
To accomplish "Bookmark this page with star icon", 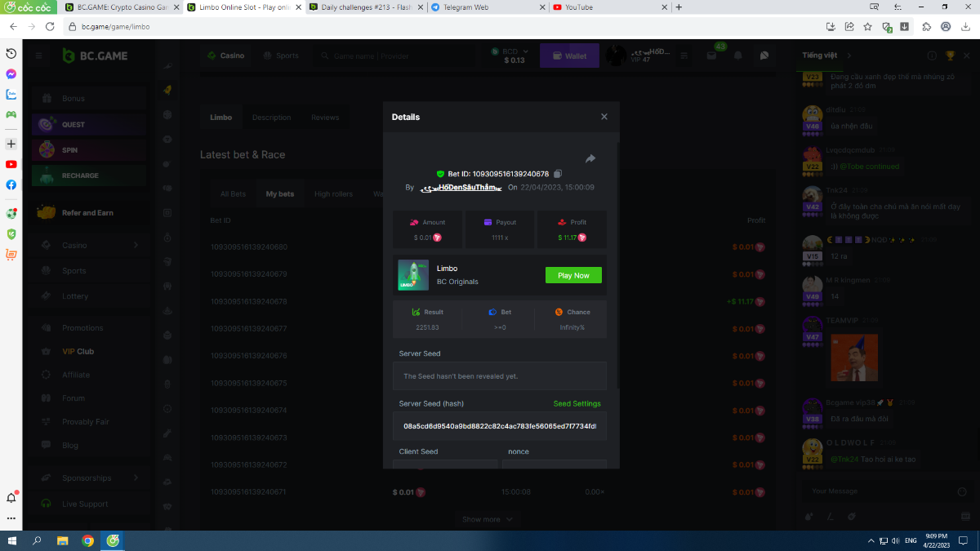I will (867, 26).
